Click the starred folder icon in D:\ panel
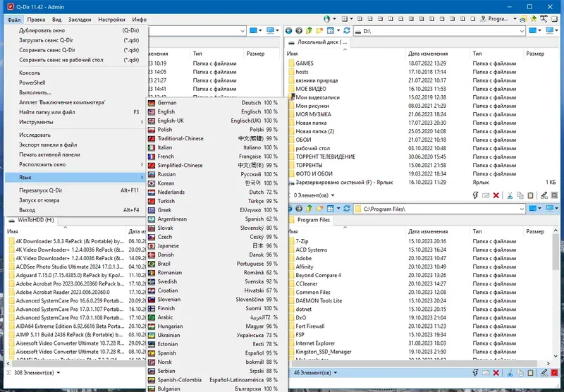The height and width of the screenshot is (392, 564). (319, 31)
